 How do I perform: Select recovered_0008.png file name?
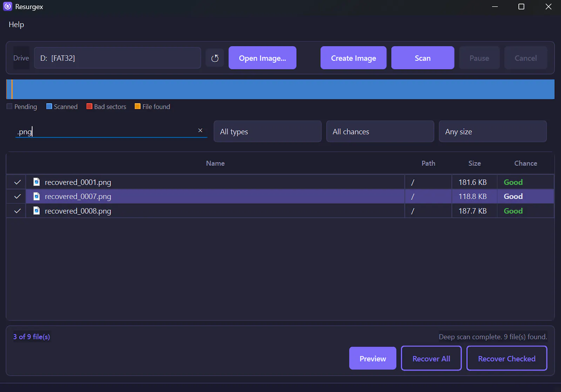[78, 211]
